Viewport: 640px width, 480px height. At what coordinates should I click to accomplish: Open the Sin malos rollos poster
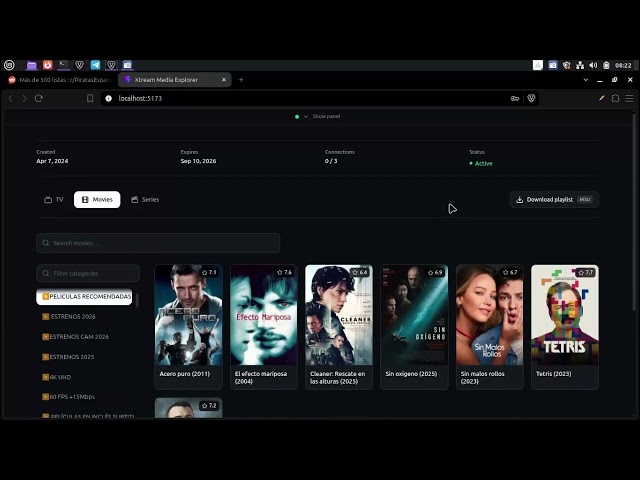coord(489,315)
